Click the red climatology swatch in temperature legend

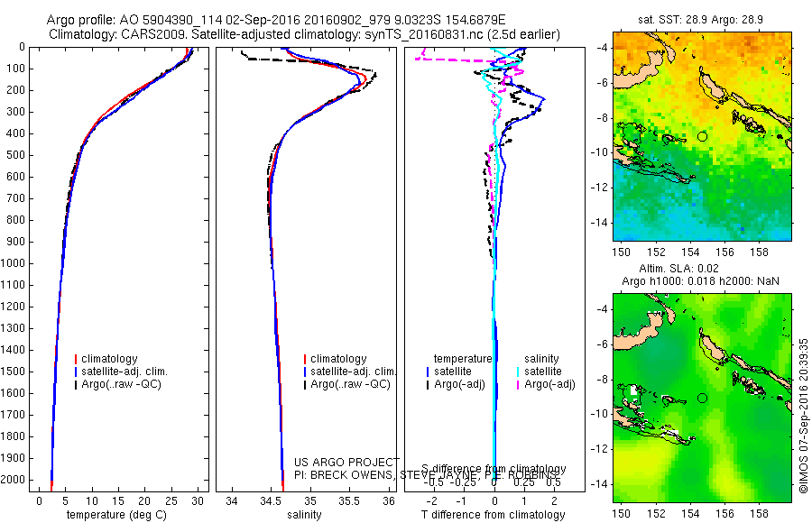tap(76, 359)
